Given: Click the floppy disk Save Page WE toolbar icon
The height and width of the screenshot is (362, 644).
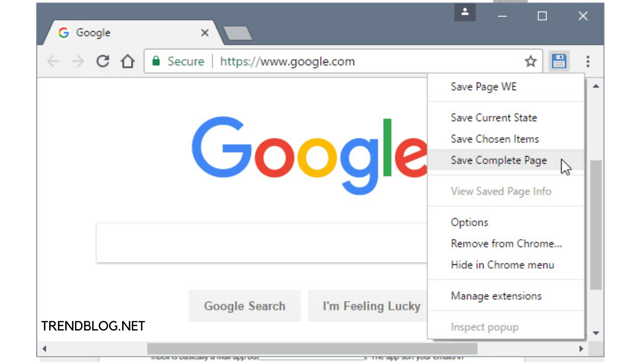Looking at the screenshot, I should pyautogui.click(x=559, y=61).
